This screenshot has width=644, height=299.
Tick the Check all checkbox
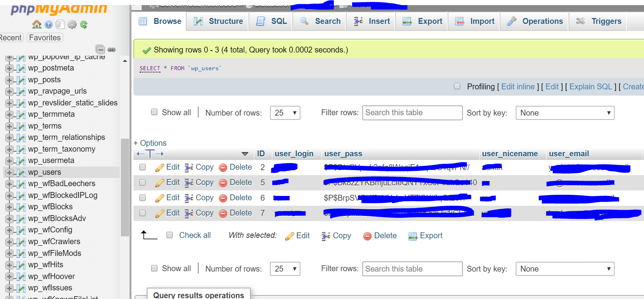[169, 235]
